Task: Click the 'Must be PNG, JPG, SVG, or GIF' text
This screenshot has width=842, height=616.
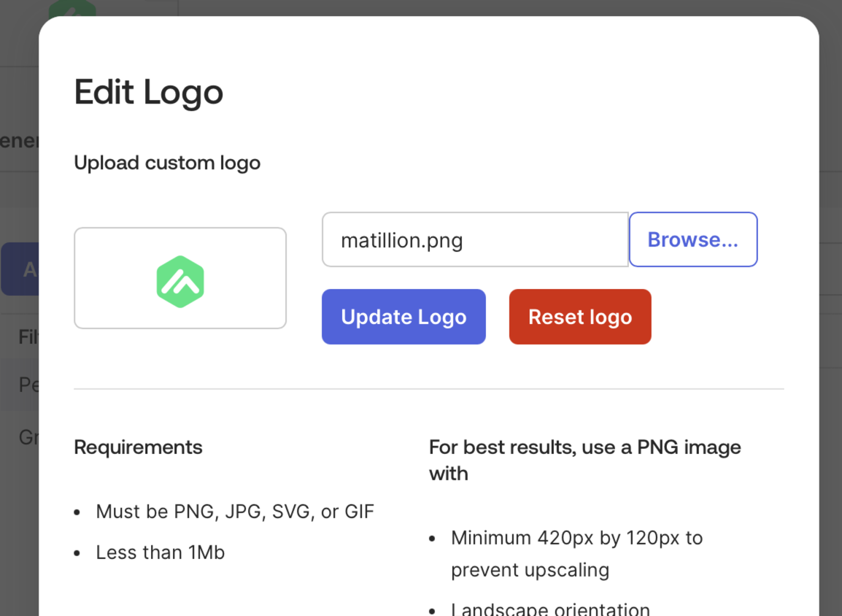Action: [x=235, y=512]
